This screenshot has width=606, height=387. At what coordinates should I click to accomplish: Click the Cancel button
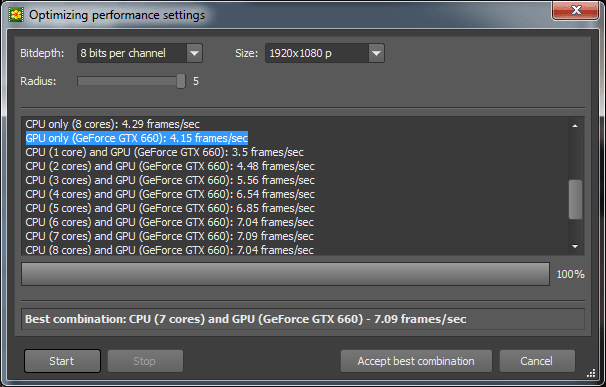[537, 361]
